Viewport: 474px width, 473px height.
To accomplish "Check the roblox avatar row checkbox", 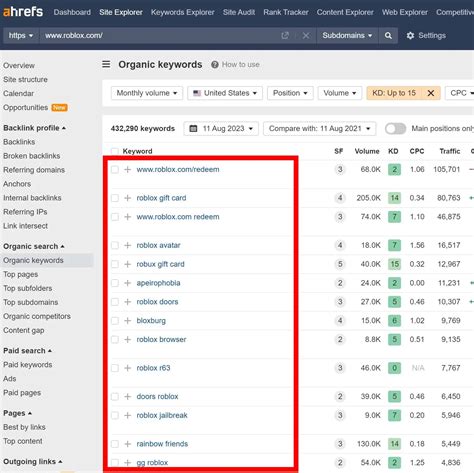I will (115, 245).
